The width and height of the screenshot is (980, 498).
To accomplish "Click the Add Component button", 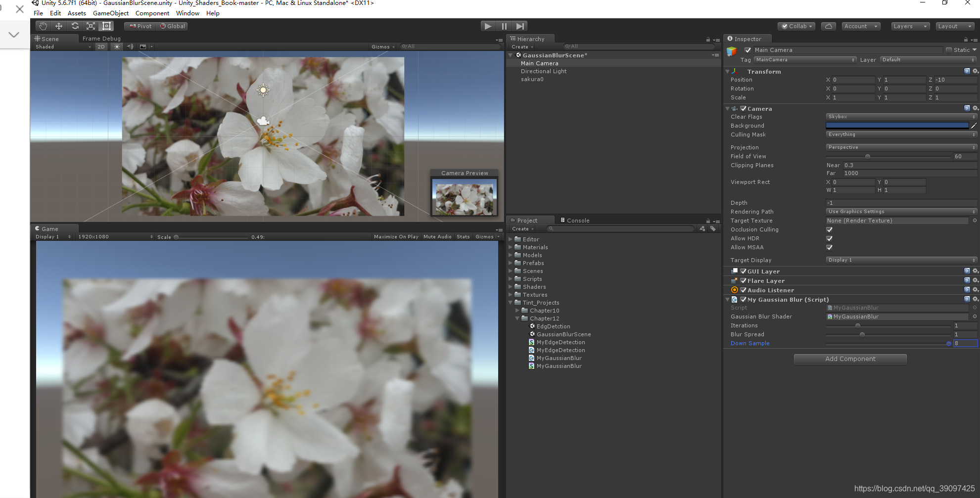I will point(850,359).
